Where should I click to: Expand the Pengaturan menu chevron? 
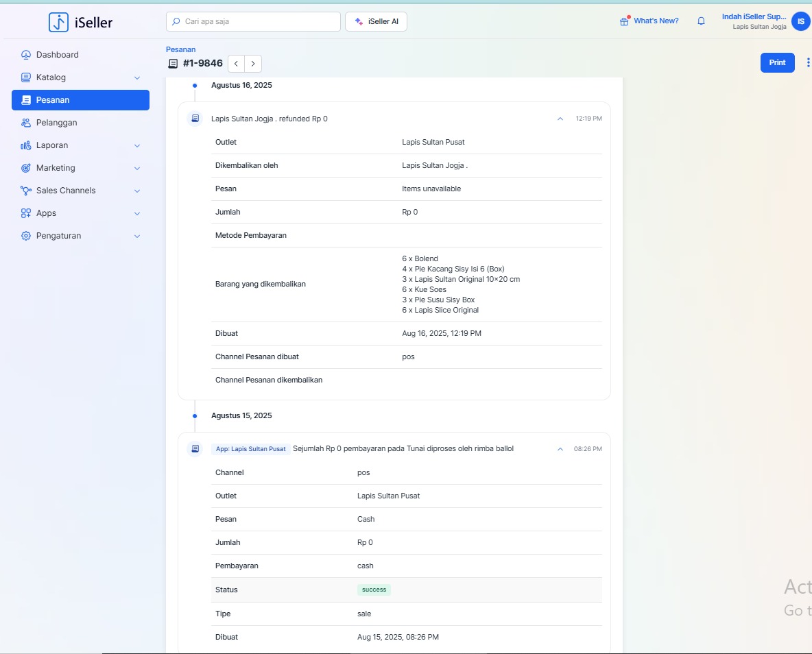137,236
